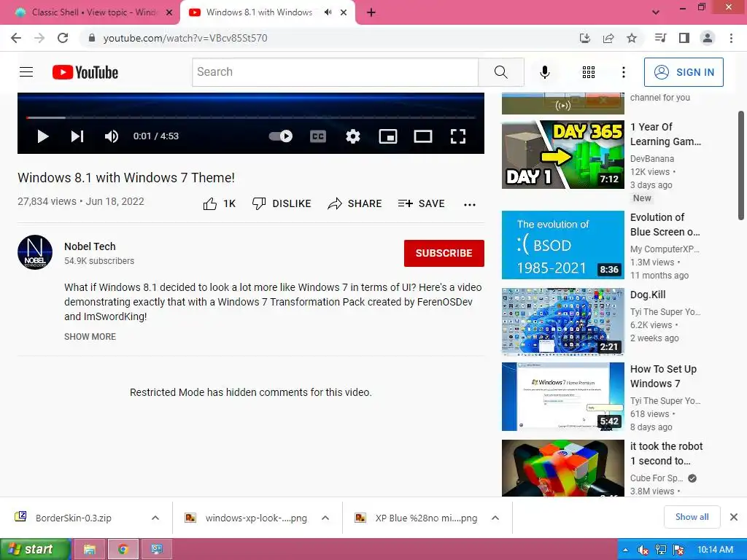The height and width of the screenshot is (560, 747).
Task: Mute tab via speaker icon
Action: (x=328, y=12)
